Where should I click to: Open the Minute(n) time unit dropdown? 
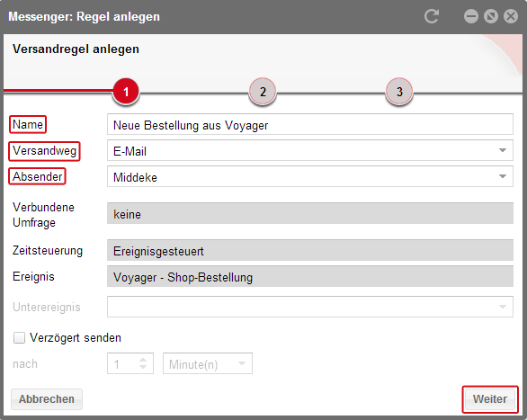coord(208,363)
